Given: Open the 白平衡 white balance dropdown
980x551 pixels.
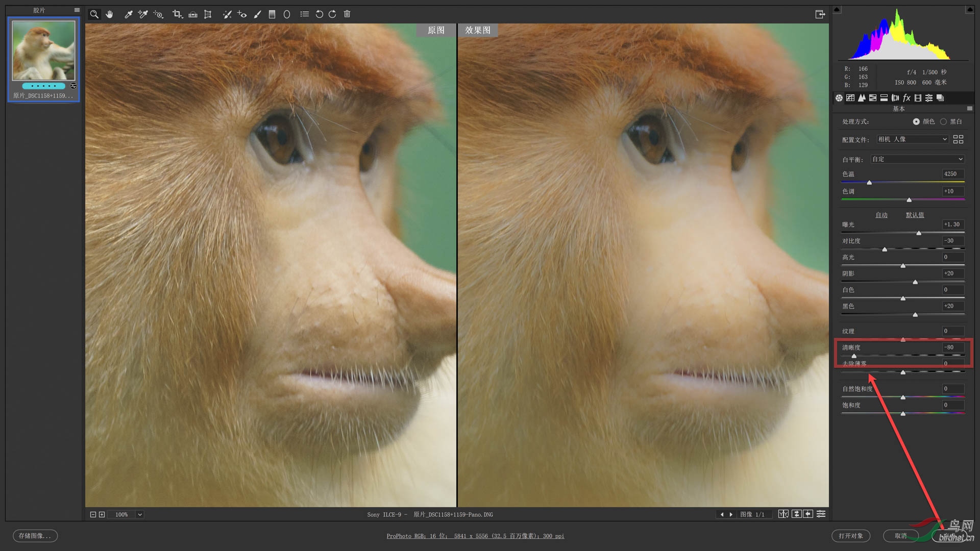Looking at the screenshot, I should [917, 159].
